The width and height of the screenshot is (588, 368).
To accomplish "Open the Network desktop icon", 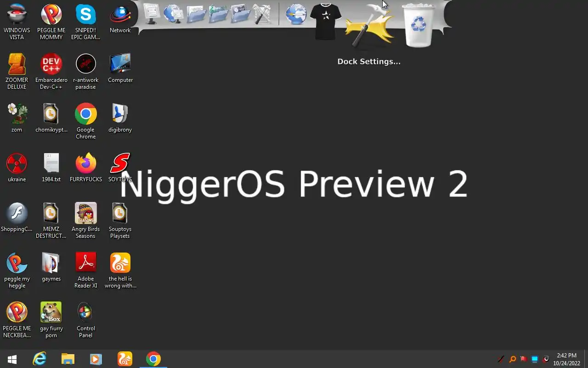I will [120, 19].
